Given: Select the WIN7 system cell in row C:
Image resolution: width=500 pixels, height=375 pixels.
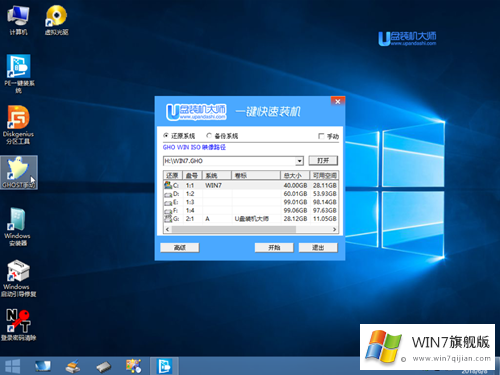Looking at the screenshot, I should point(213,185).
